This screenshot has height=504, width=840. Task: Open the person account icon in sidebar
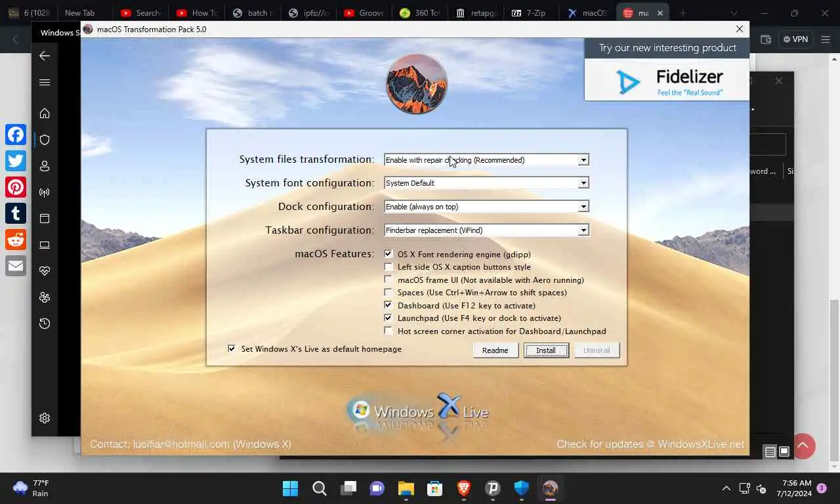(x=45, y=165)
